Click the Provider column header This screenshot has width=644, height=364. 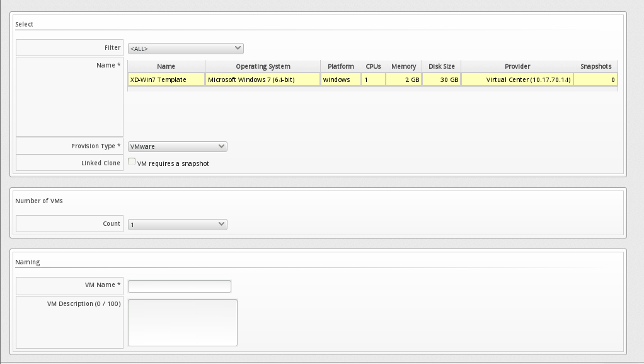[x=517, y=66]
